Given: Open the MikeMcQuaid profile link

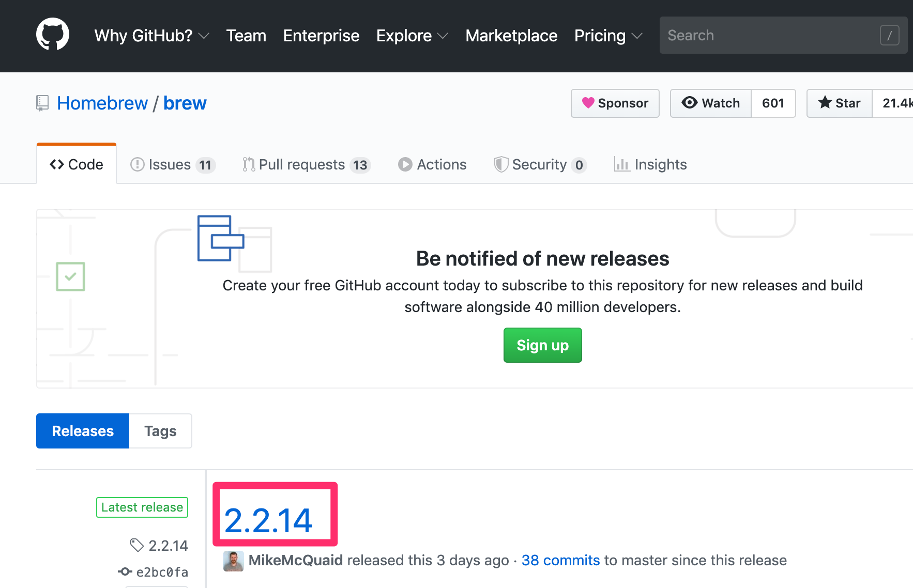Looking at the screenshot, I should (x=296, y=561).
